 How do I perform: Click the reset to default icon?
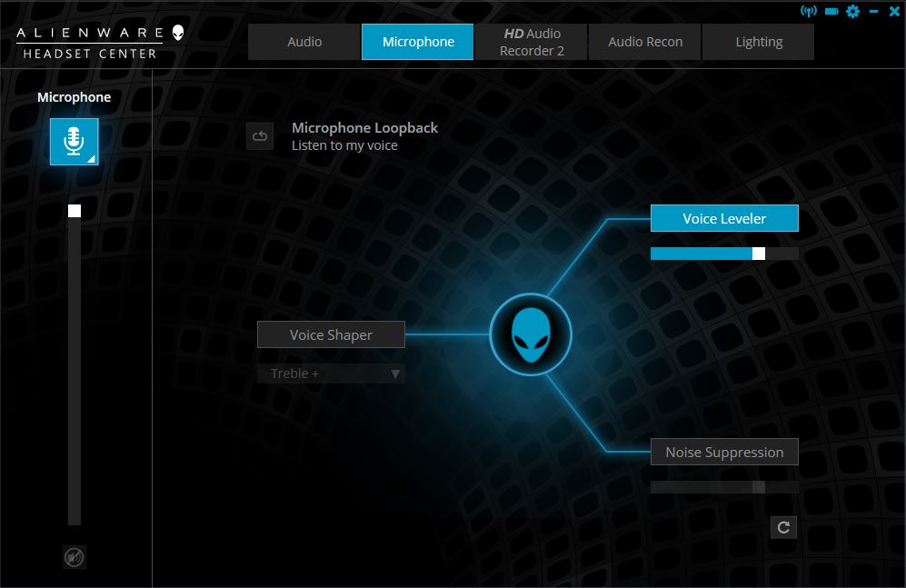click(x=783, y=527)
